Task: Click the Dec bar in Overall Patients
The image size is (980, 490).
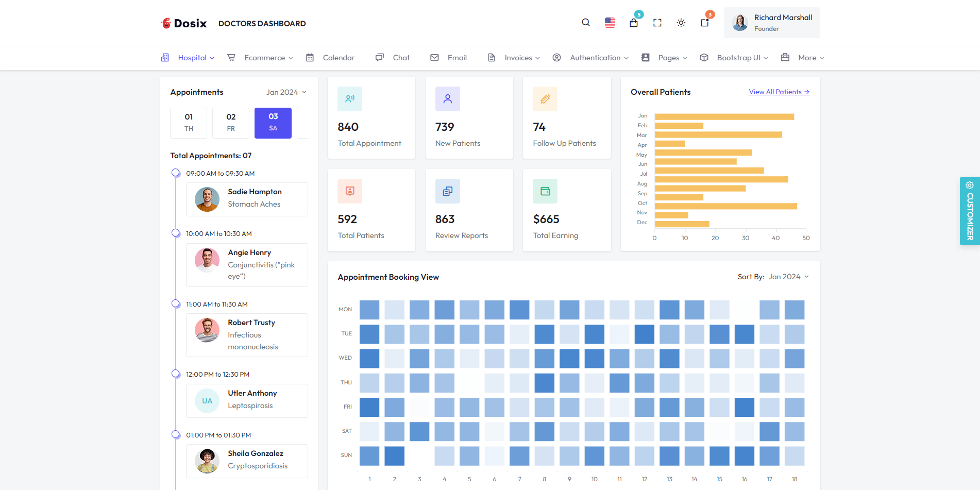Action: (x=682, y=224)
